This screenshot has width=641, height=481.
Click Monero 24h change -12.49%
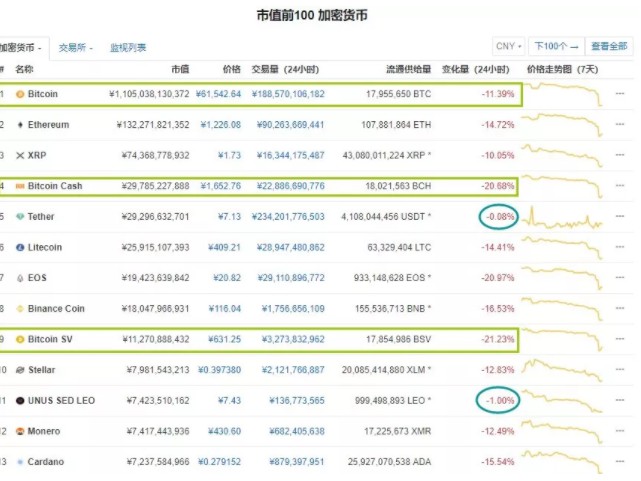498,431
